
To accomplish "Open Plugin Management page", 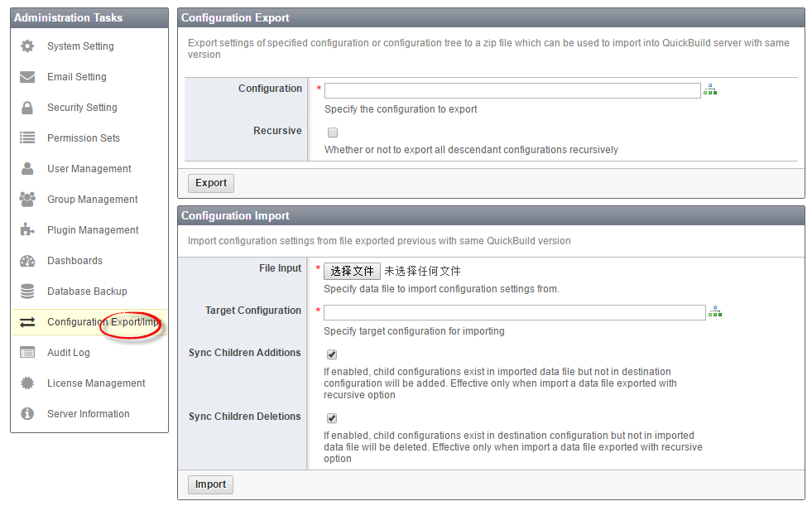I will [x=93, y=229].
